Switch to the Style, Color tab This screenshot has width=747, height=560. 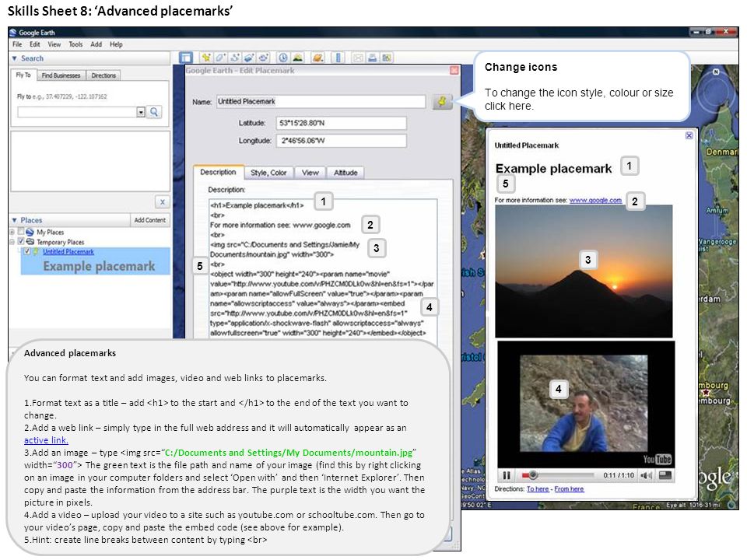pos(268,173)
